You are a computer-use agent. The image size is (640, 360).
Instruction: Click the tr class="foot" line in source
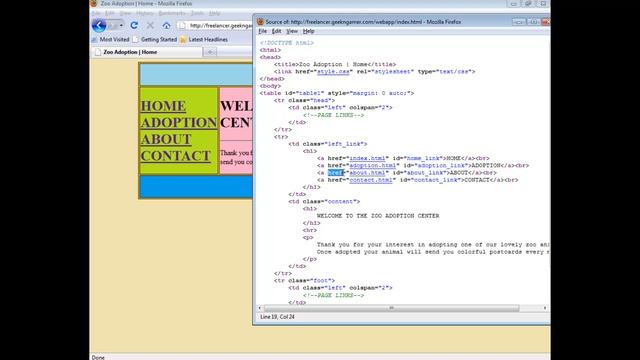coord(304,281)
